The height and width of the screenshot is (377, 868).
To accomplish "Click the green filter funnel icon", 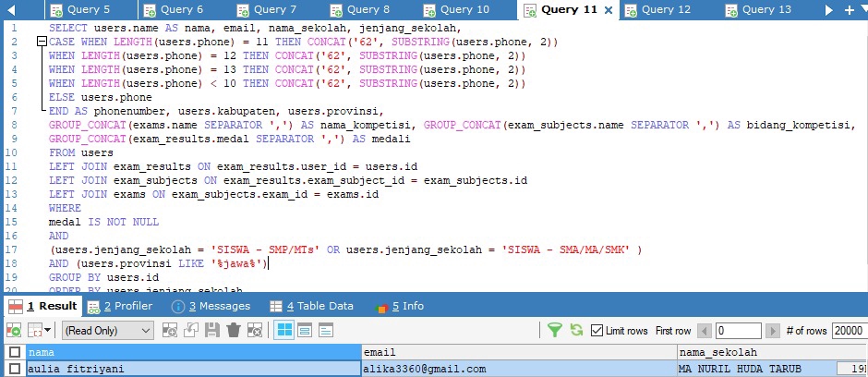I will click(x=555, y=330).
